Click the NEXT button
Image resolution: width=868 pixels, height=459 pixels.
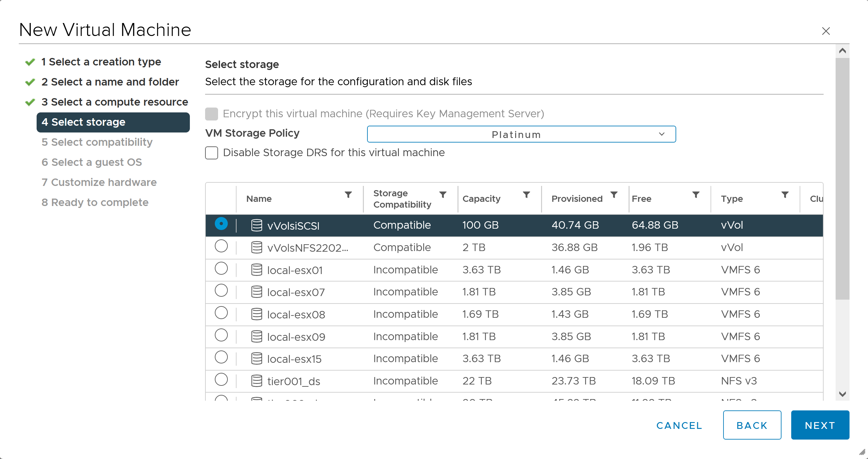pos(819,425)
